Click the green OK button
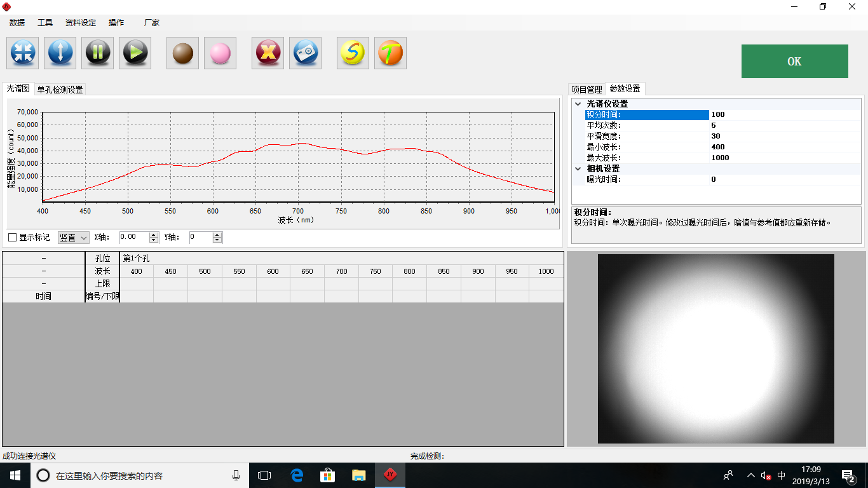 pos(794,62)
